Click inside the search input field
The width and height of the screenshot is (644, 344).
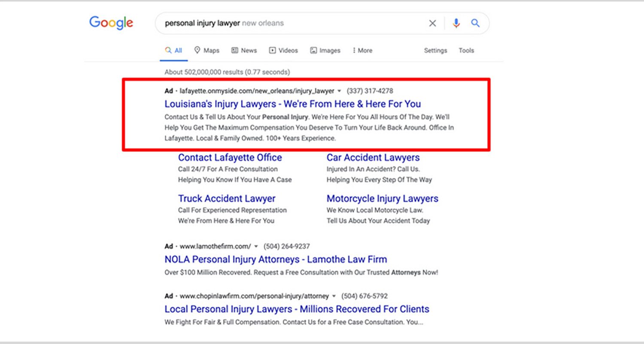[301, 23]
